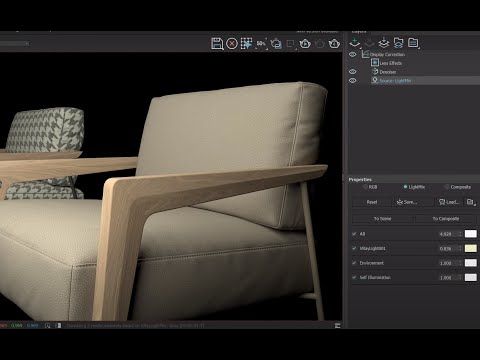Click the save layer preset stack icon
The height and width of the screenshot is (360, 480).
click(384, 43)
